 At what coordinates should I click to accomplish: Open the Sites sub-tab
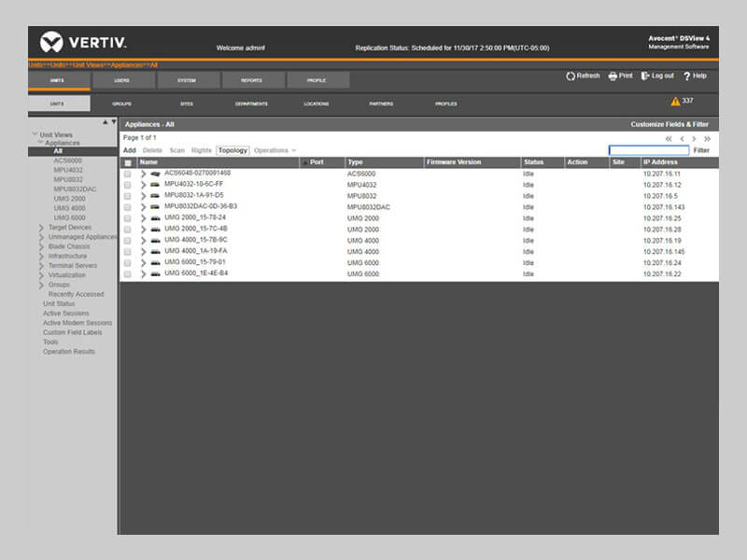point(187,104)
